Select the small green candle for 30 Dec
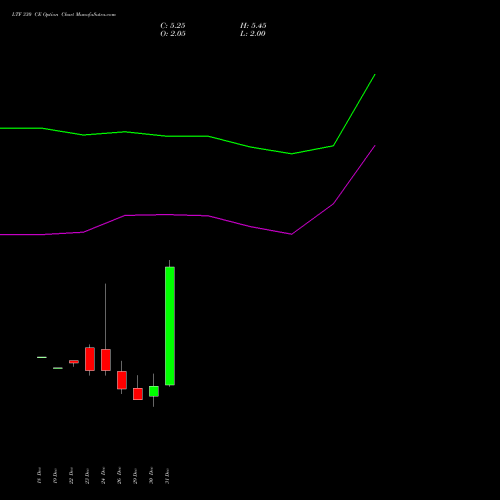 [x=154, y=391]
